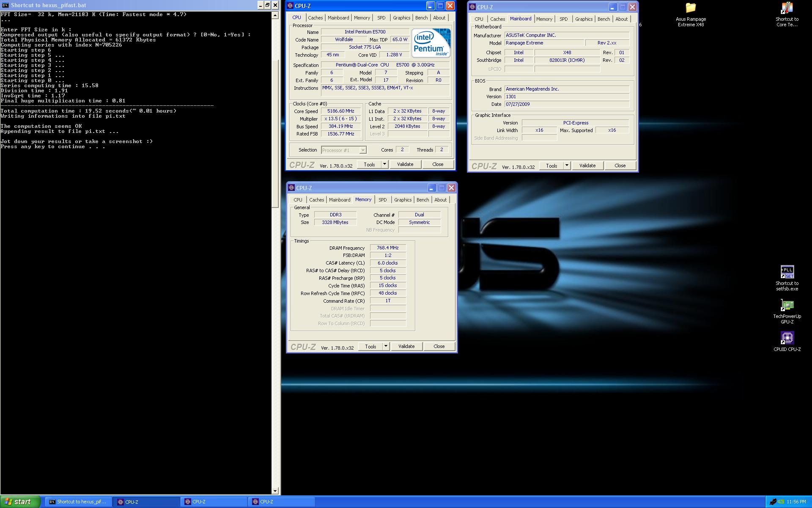Select Graphics tab in memory CPU-Z window

[403, 200]
